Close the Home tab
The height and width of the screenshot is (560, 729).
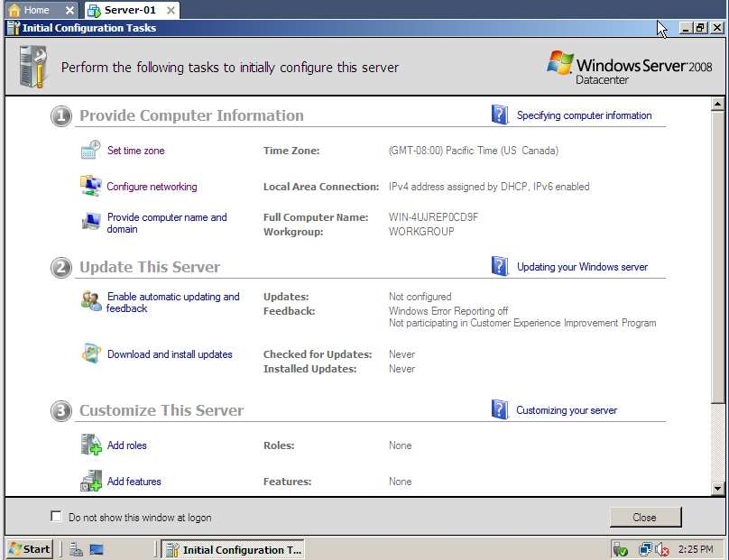69,10
